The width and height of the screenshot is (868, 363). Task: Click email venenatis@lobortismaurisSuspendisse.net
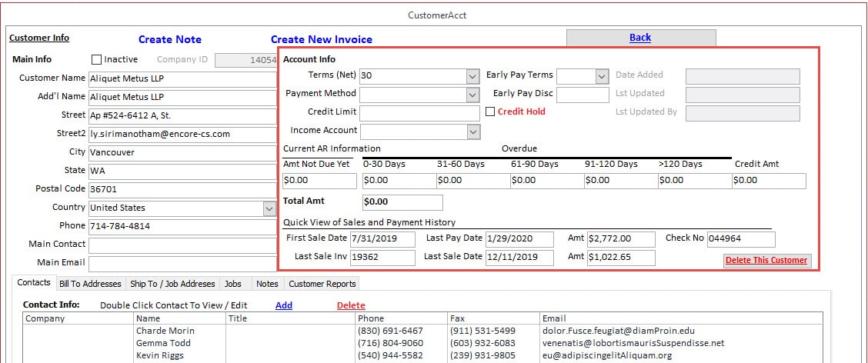click(x=633, y=343)
